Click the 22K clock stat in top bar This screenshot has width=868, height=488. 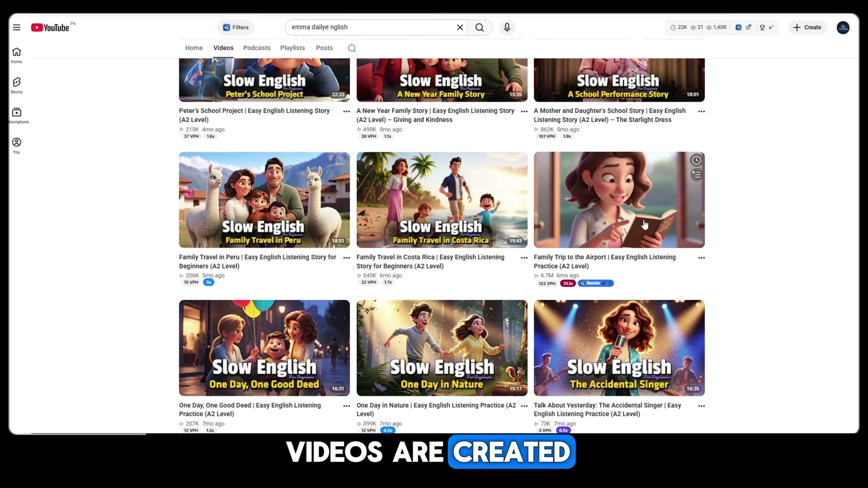coord(679,28)
